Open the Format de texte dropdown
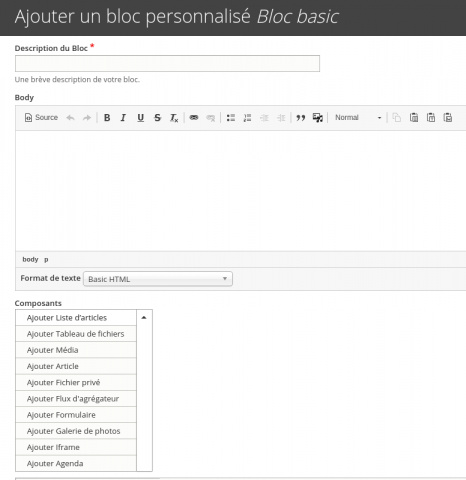The image size is (466, 480). coord(158,279)
